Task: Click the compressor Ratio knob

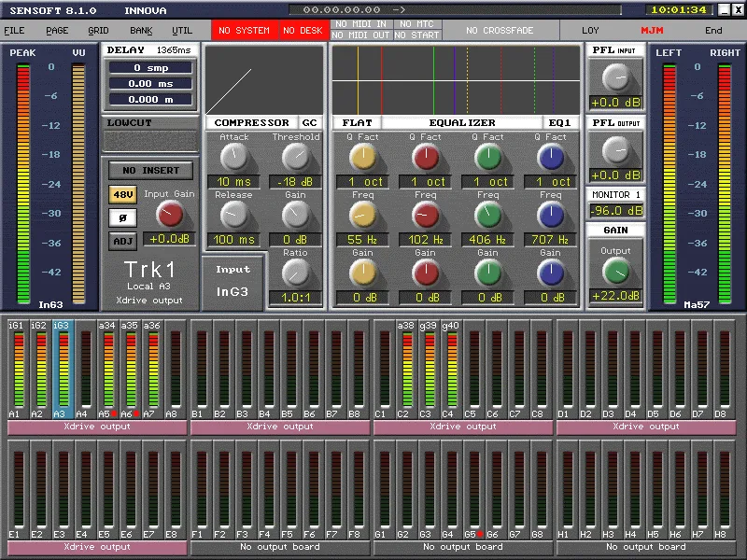Action: click(296, 273)
